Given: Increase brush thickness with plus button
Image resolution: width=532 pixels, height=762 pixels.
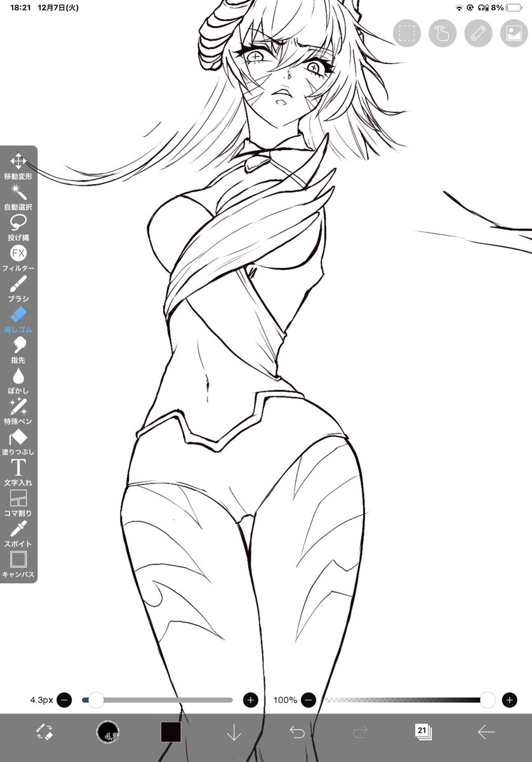Looking at the screenshot, I should click(x=251, y=700).
